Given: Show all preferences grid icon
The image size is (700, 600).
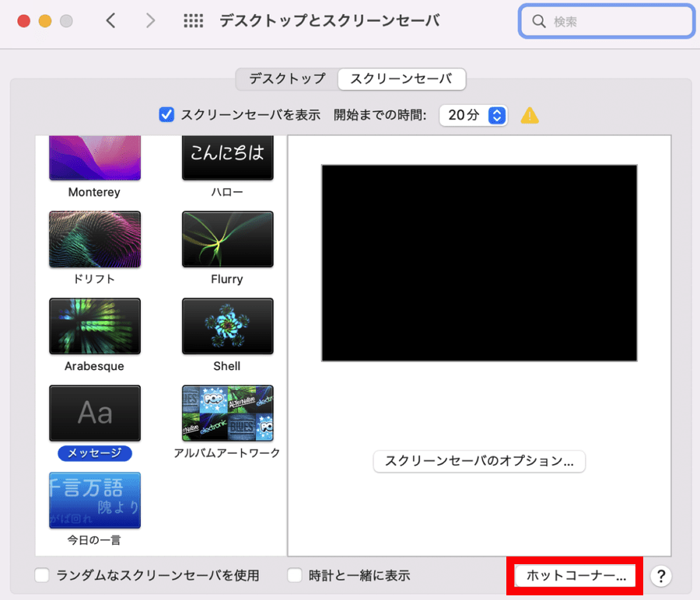Looking at the screenshot, I should [194, 20].
